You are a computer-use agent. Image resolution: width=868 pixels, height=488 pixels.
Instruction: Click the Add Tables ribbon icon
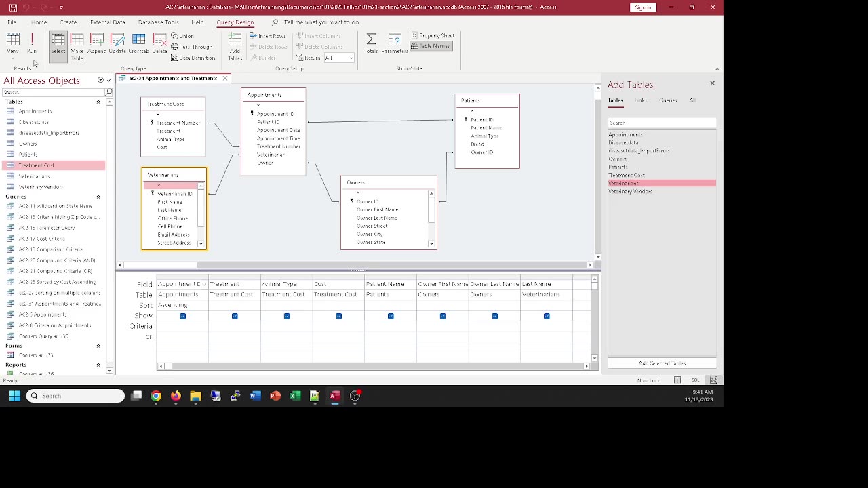pyautogui.click(x=235, y=46)
